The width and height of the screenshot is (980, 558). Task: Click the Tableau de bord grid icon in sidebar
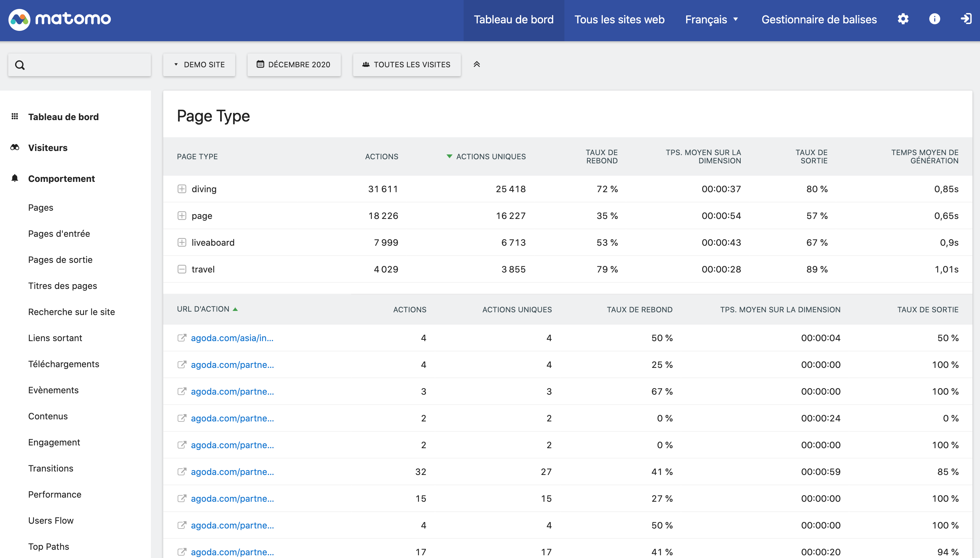tap(14, 116)
